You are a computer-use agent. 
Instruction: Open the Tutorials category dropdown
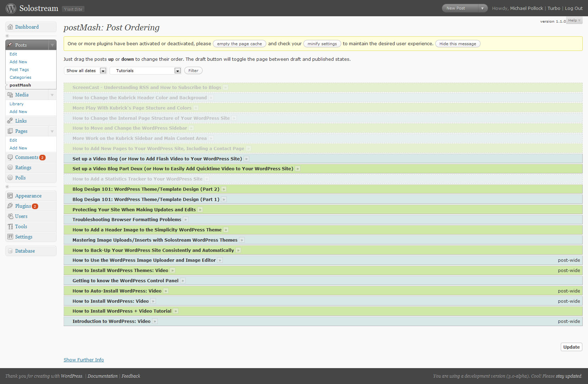point(145,71)
